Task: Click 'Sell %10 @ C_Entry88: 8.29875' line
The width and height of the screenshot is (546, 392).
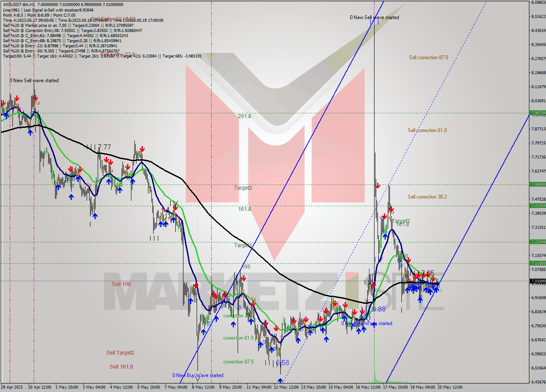Action: (62, 40)
